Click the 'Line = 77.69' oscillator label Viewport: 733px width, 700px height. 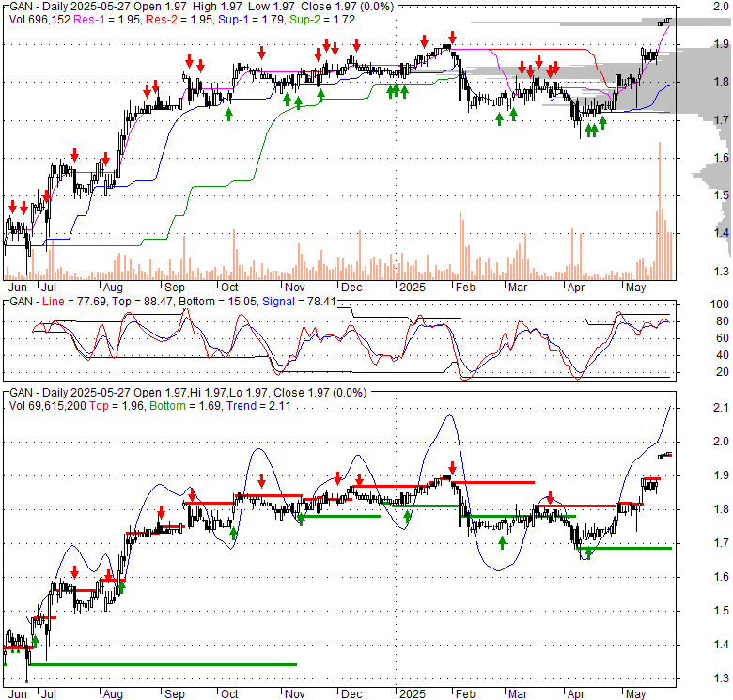tap(72, 302)
